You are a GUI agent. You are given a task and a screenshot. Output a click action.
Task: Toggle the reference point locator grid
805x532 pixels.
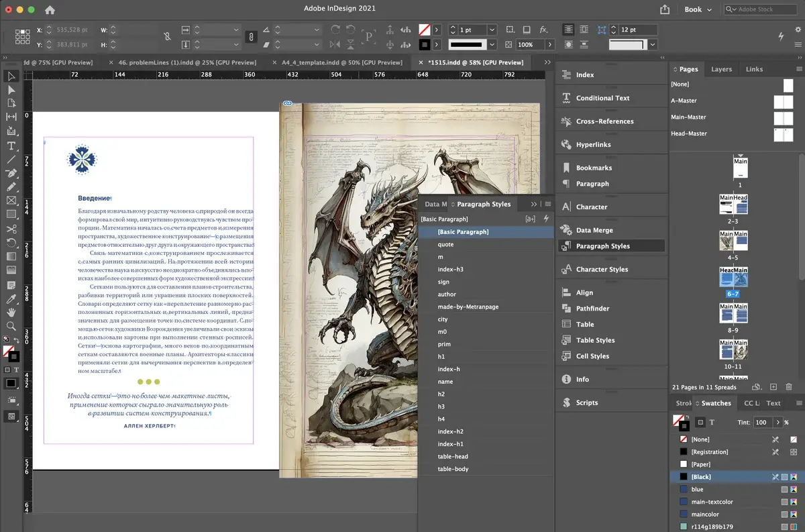pyautogui.click(x=22, y=37)
